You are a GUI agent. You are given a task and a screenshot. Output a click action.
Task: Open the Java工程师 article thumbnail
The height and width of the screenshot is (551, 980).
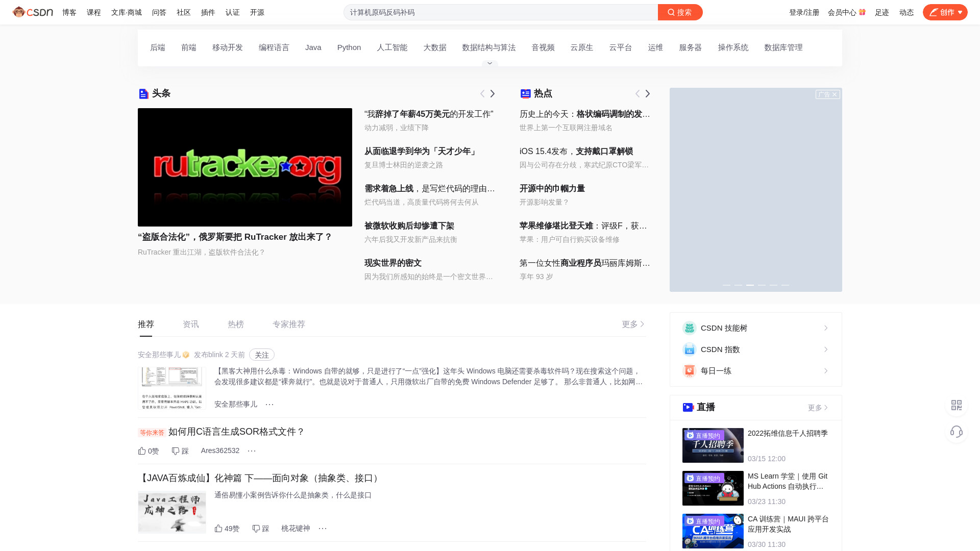coord(172,512)
